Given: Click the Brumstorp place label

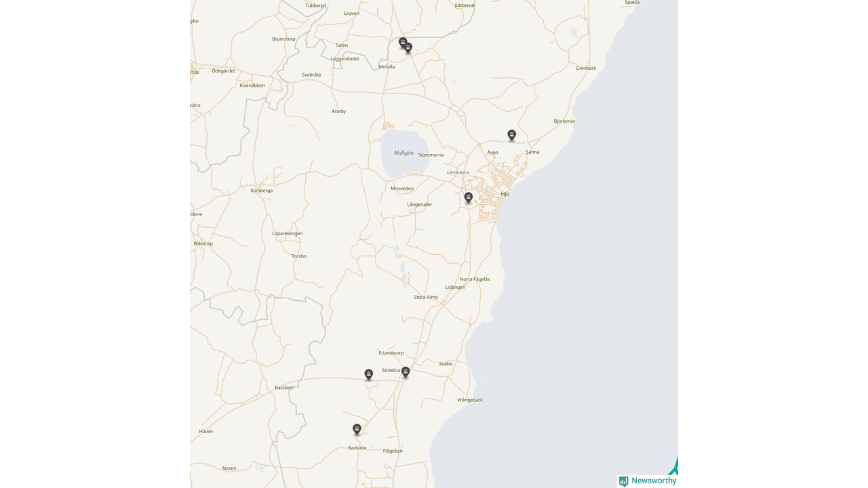Looking at the screenshot, I should pyautogui.click(x=283, y=39).
